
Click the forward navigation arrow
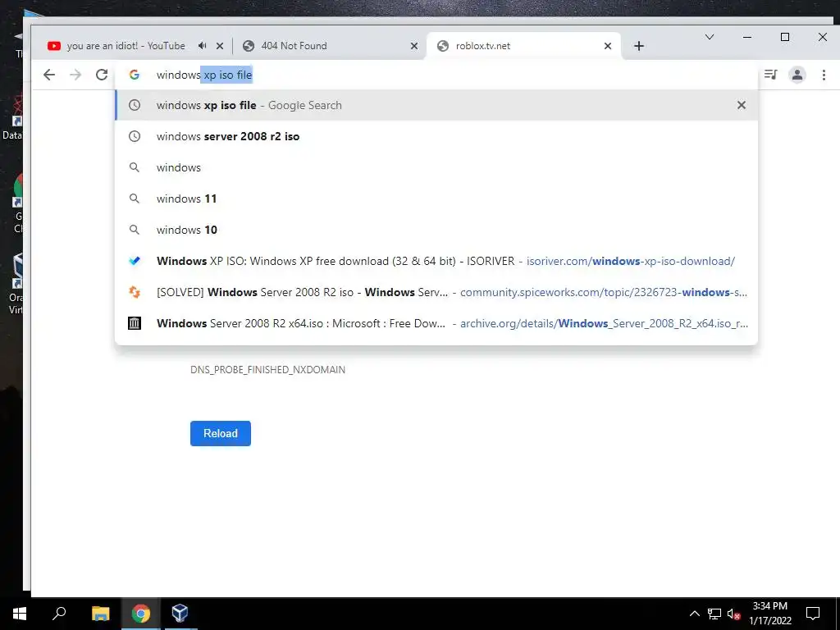(75, 75)
